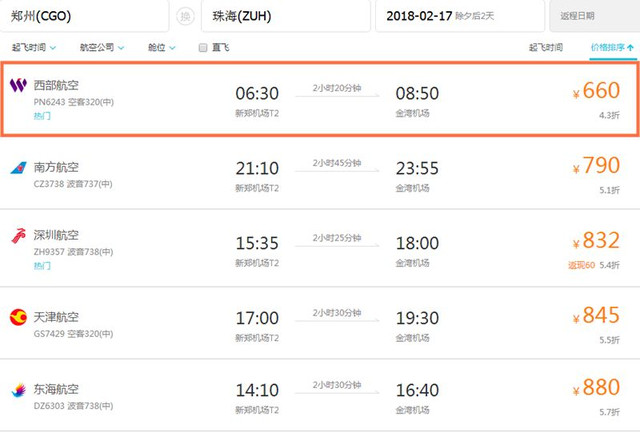Click the swap cities (换) icon

(185, 16)
